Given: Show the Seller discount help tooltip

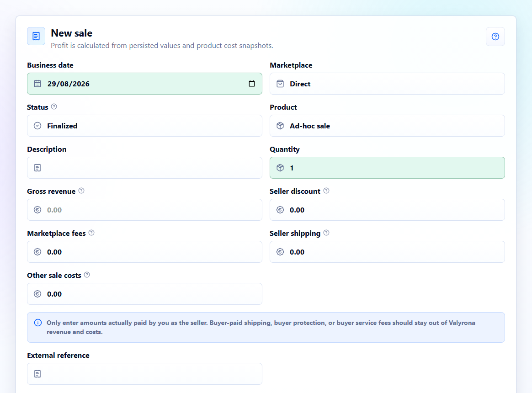Looking at the screenshot, I should [x=326, y=191].
